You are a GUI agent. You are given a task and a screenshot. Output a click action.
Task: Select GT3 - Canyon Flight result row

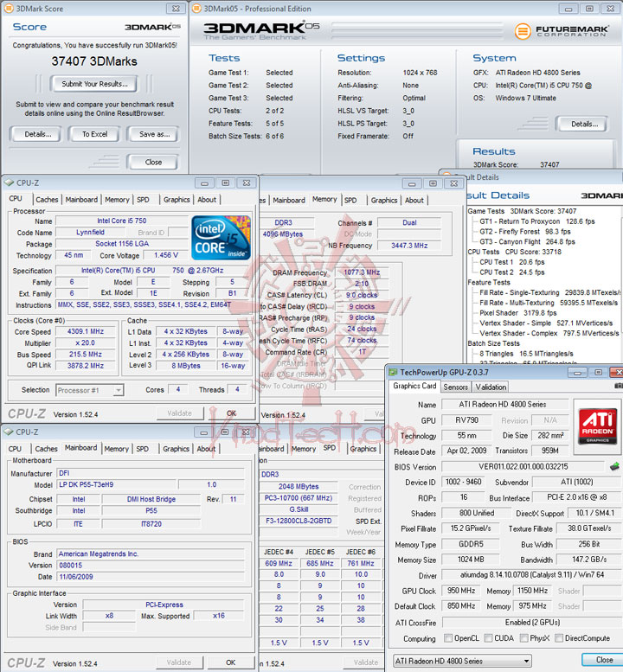pyautogui.click(x=527, y=241)
